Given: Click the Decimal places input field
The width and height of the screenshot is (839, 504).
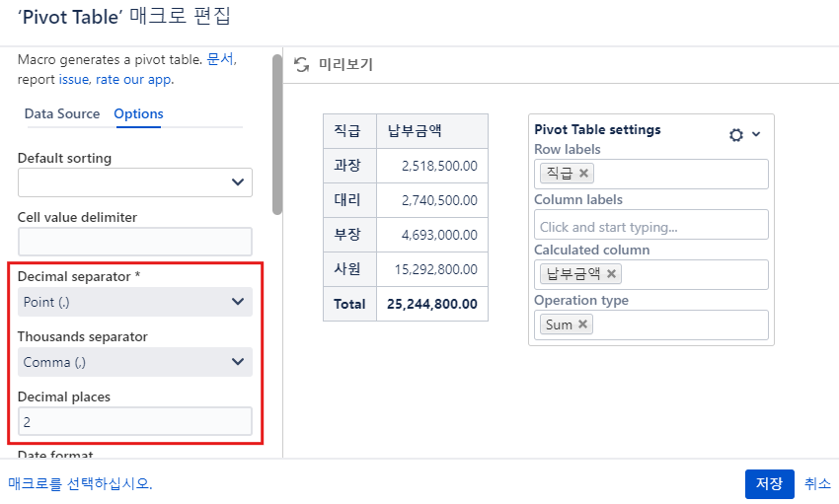Looking at the screenshot, I should click(135, 422).
